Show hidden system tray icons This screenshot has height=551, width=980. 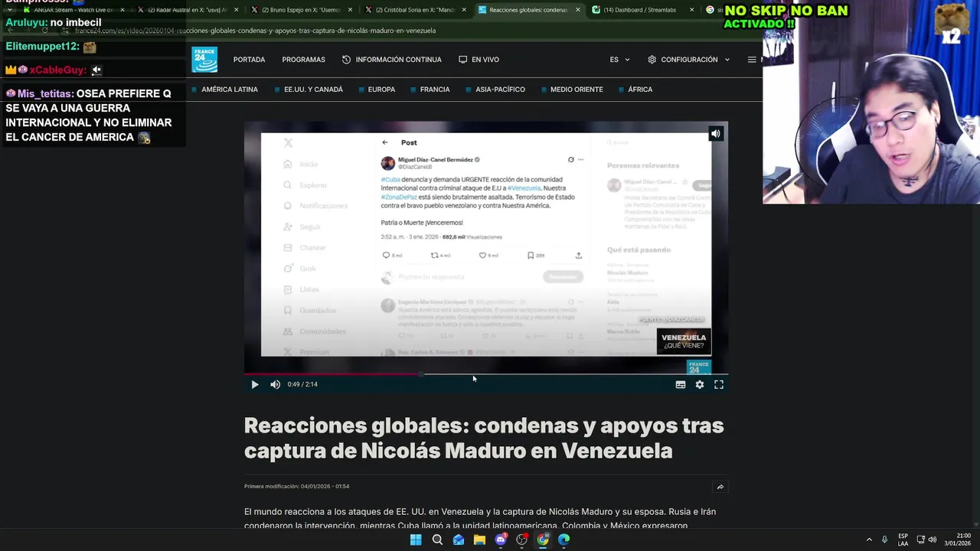tap(869, 540)
